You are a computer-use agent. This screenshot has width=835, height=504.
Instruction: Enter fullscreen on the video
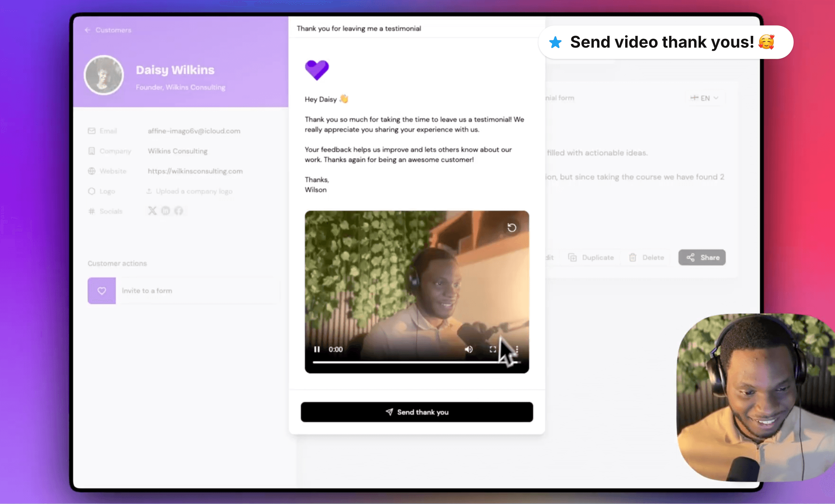point(493,349)
